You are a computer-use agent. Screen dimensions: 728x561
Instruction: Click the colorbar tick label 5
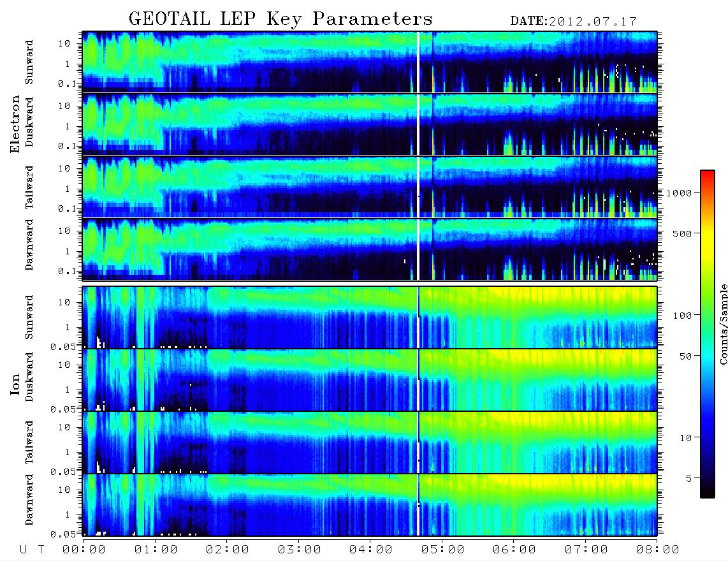pyautogui.click(x=689, y=479)
